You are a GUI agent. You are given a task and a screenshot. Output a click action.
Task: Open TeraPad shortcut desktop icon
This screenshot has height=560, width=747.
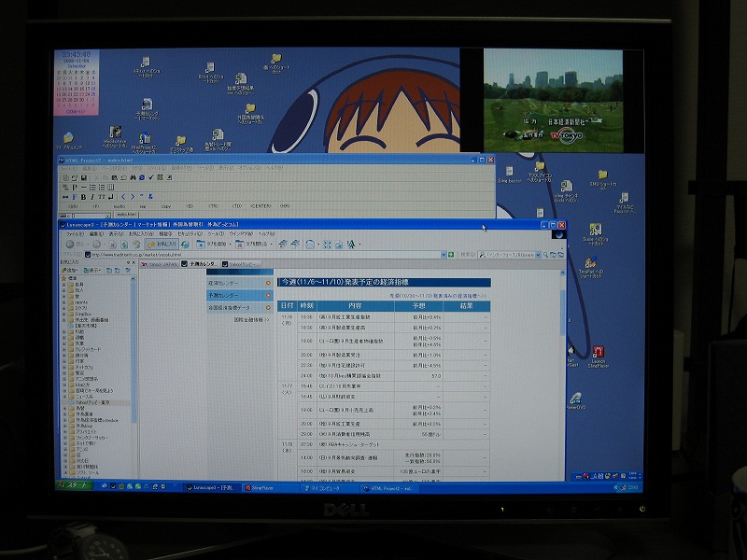[591, 268]
